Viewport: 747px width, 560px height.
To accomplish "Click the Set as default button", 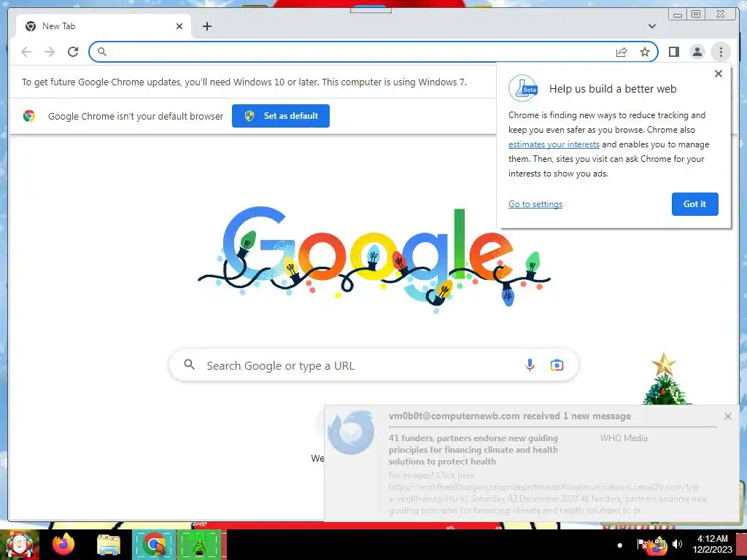I will 281,116.
